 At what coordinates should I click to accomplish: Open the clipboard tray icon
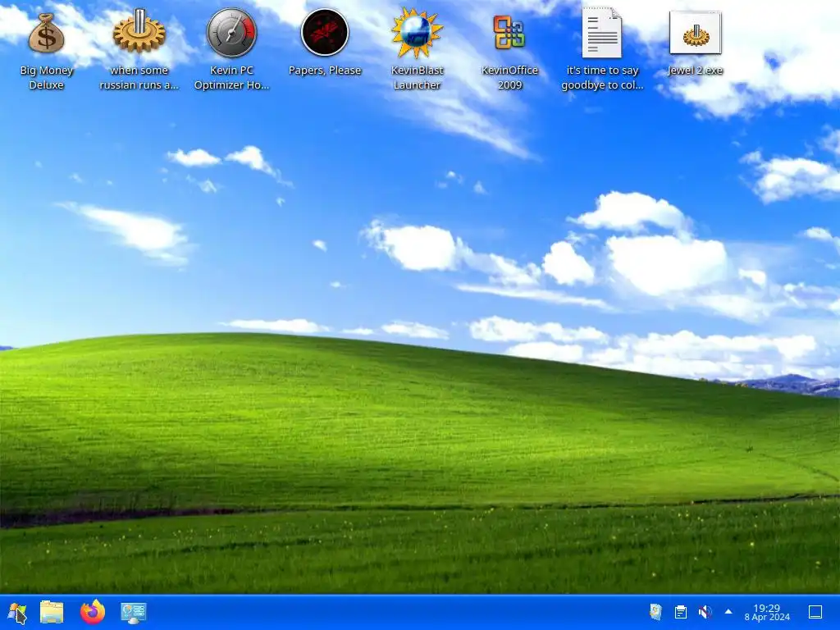coord(680,612)
